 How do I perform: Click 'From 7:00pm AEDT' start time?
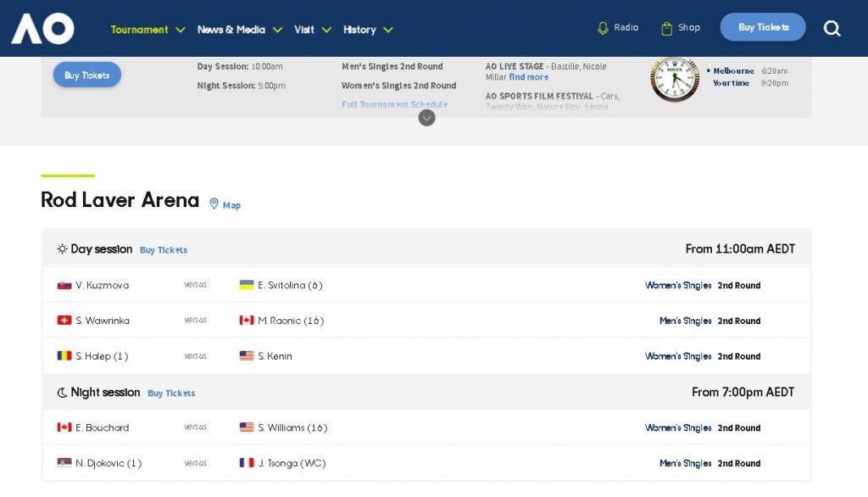pyautogui.click(x=743, y=393)
